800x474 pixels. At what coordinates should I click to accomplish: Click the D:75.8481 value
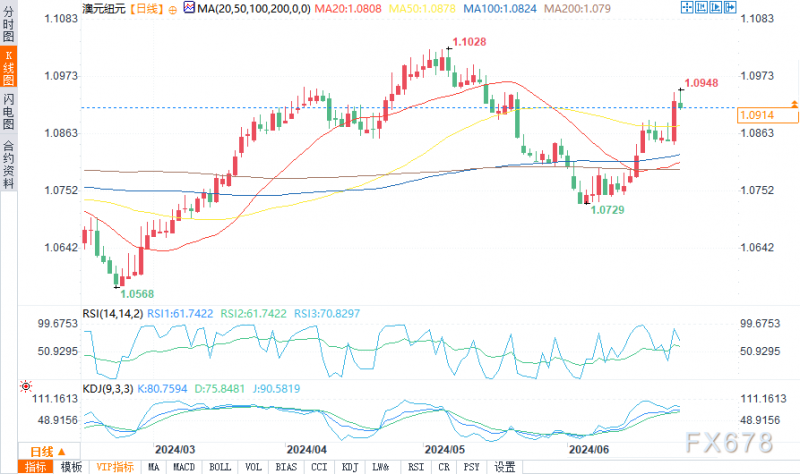[x=220, y=389]
